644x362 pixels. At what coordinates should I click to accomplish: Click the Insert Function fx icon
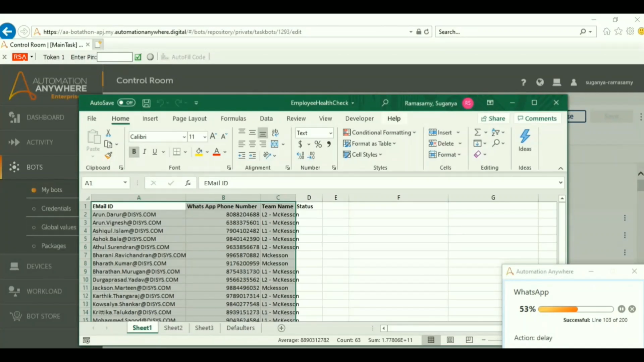click(x=188, y=183)
